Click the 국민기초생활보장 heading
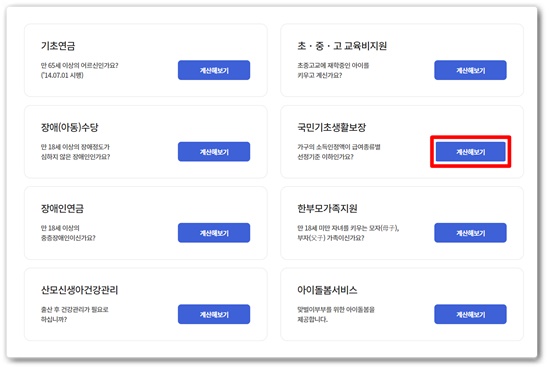This screenshot has height=370, width=550. pyautogui.click(x=331, y=127)
